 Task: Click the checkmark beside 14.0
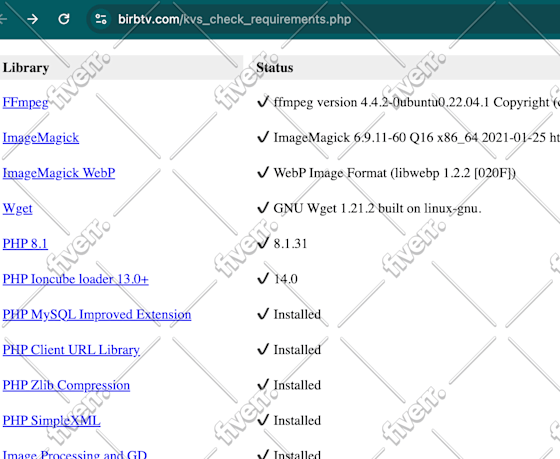coord(263,278)
